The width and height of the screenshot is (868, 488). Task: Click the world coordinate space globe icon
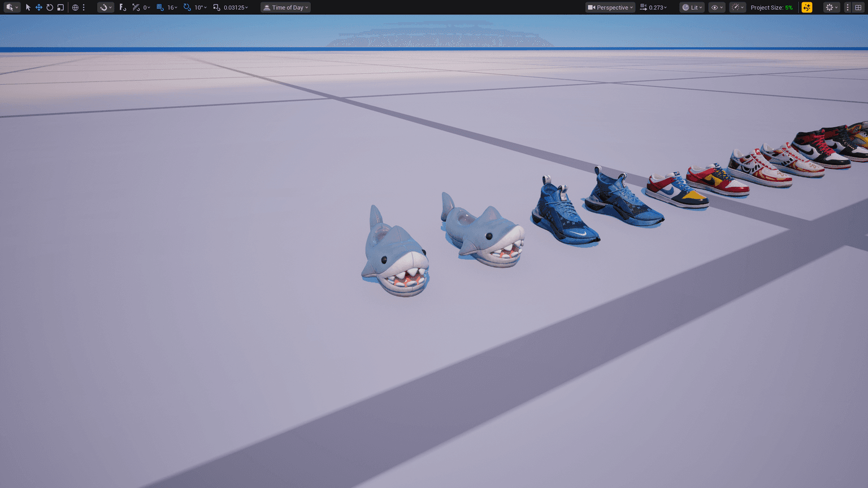[x=75, y=7]
